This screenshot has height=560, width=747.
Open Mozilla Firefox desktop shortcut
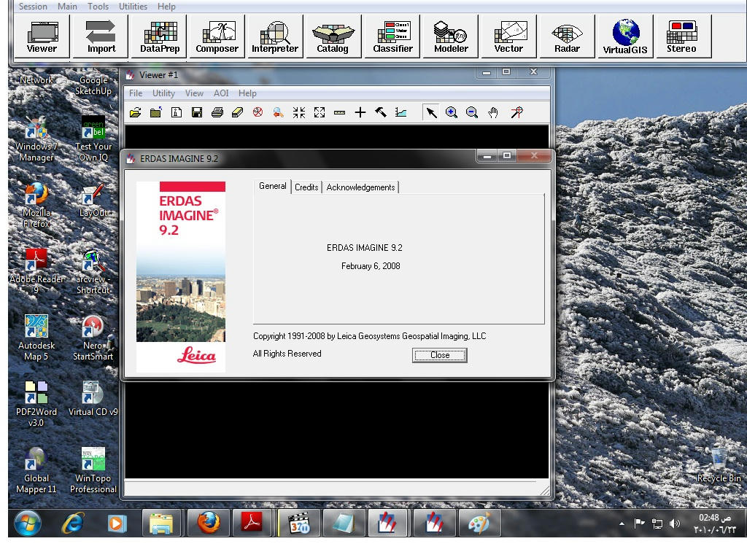point(36,205)
